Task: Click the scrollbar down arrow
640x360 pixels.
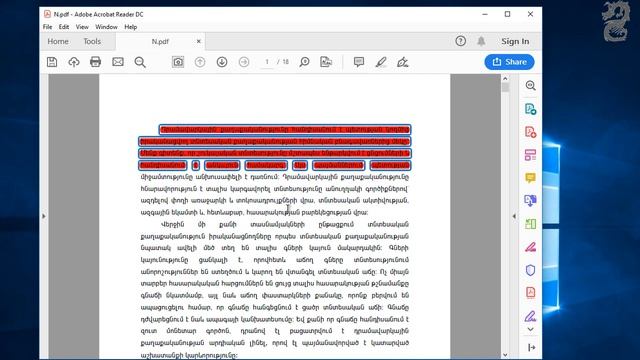Action: [x=505, y=355]
